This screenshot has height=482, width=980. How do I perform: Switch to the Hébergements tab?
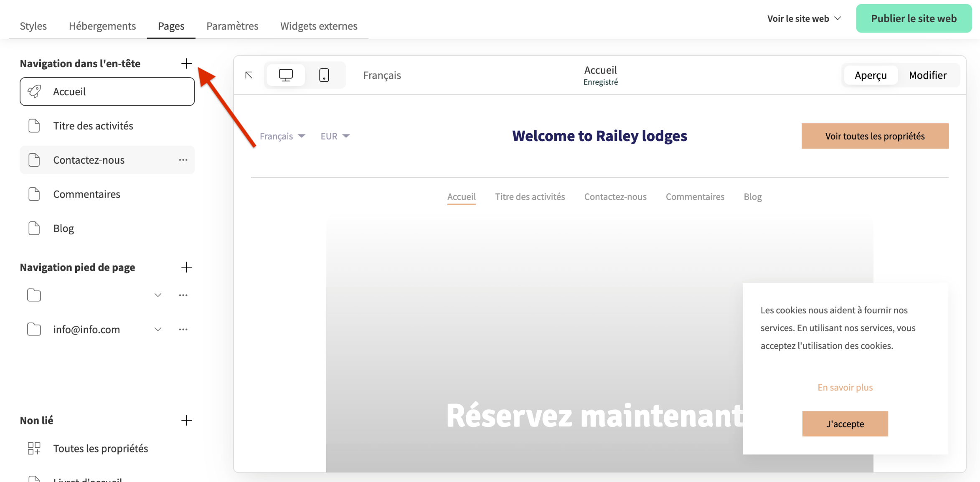pyautogui.click(x=102, y=25)
